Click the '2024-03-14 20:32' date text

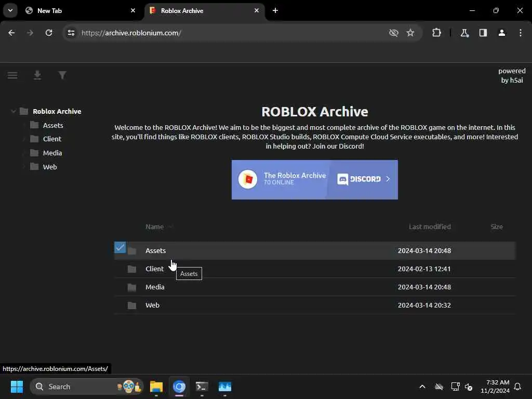[424, 305]
